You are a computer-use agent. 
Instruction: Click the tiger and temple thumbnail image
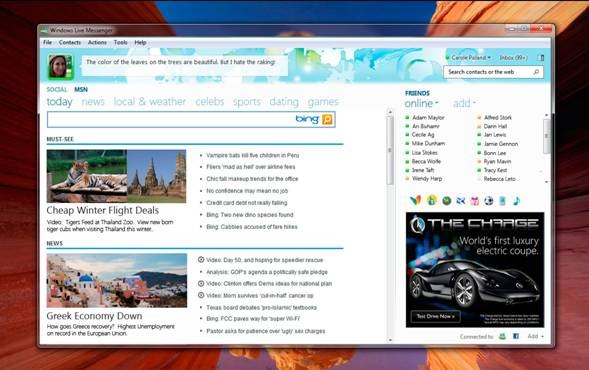click(x=116, y=176)
